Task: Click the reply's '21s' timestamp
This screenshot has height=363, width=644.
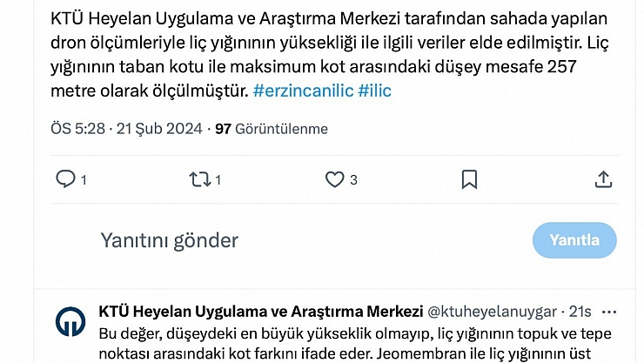Action: pos(580,311)
